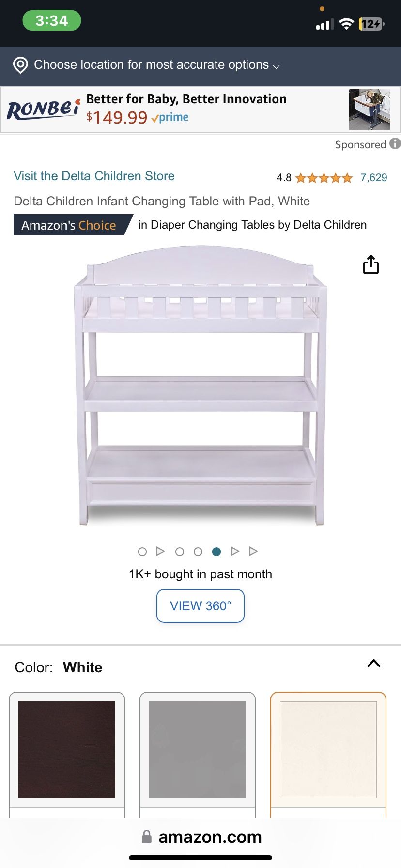Choose the dark espresso color swatch
The height and width of the screenshot is (868, 401).
click(x=67, y=750)
